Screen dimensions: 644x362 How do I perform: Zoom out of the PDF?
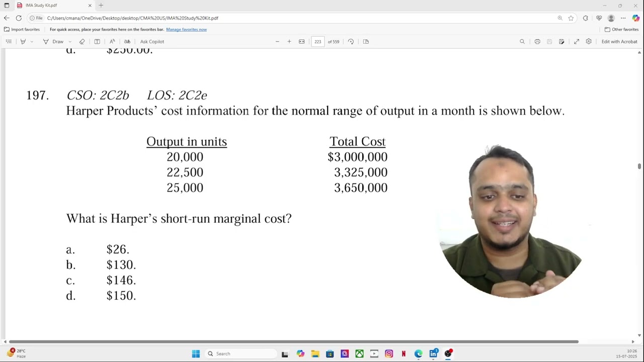click(x=277, y=41)
